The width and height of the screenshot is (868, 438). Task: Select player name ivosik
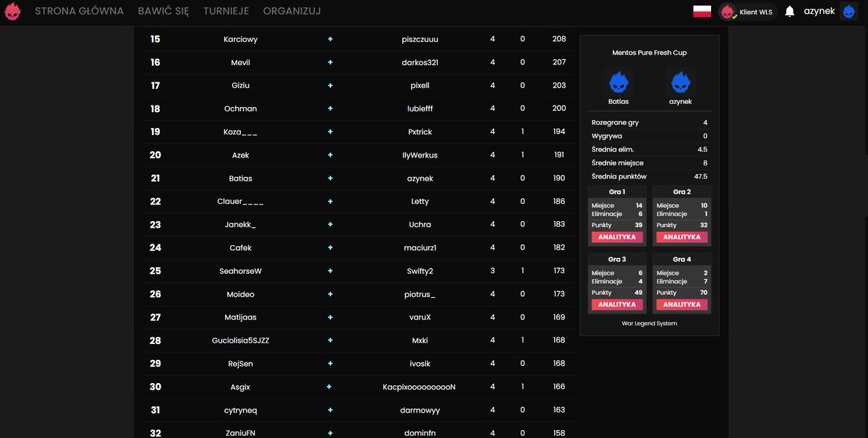click(420, 364)
